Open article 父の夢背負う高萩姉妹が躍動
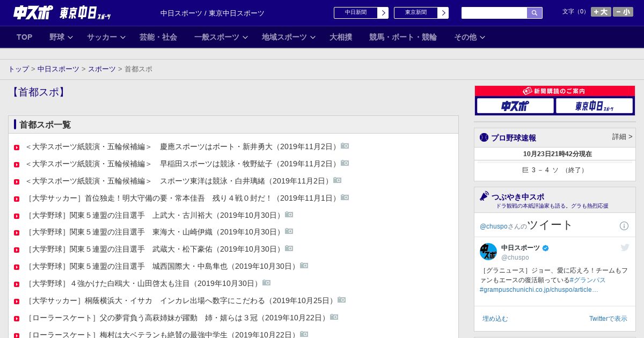This screenshot has height=338, width=644. point(177,318)
